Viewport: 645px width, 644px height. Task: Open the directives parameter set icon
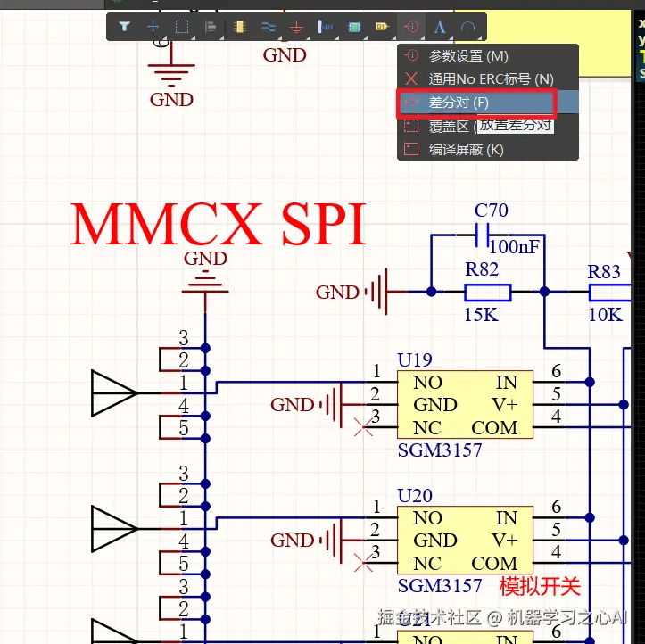click(x=411, y=27)
